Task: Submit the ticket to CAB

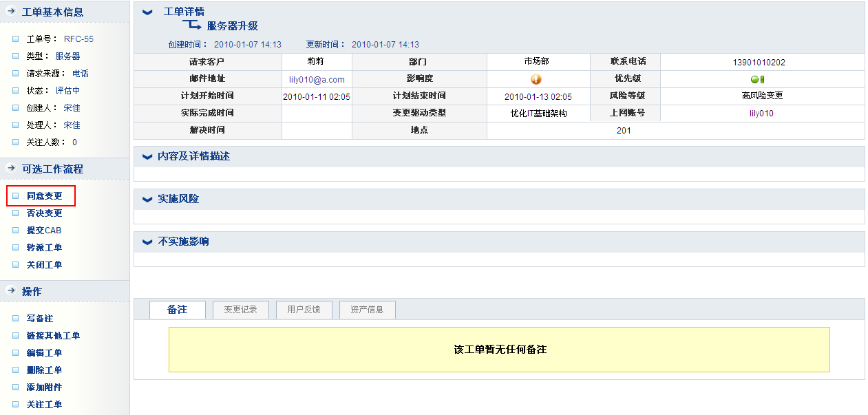Action: (44, 231)
